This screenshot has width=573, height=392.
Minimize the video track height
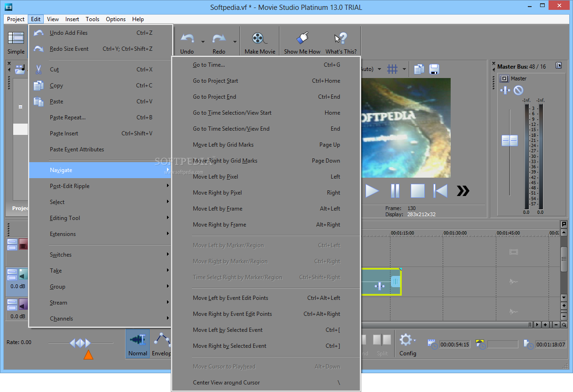click(12, 241)
